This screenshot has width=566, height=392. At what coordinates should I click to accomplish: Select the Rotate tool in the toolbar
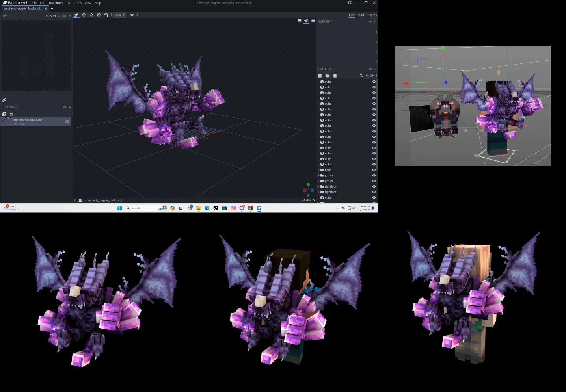(91, 15)
